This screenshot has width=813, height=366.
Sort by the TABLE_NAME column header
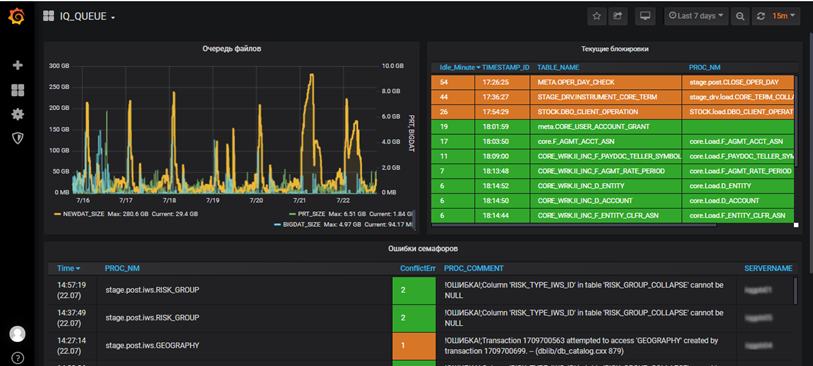558,67
